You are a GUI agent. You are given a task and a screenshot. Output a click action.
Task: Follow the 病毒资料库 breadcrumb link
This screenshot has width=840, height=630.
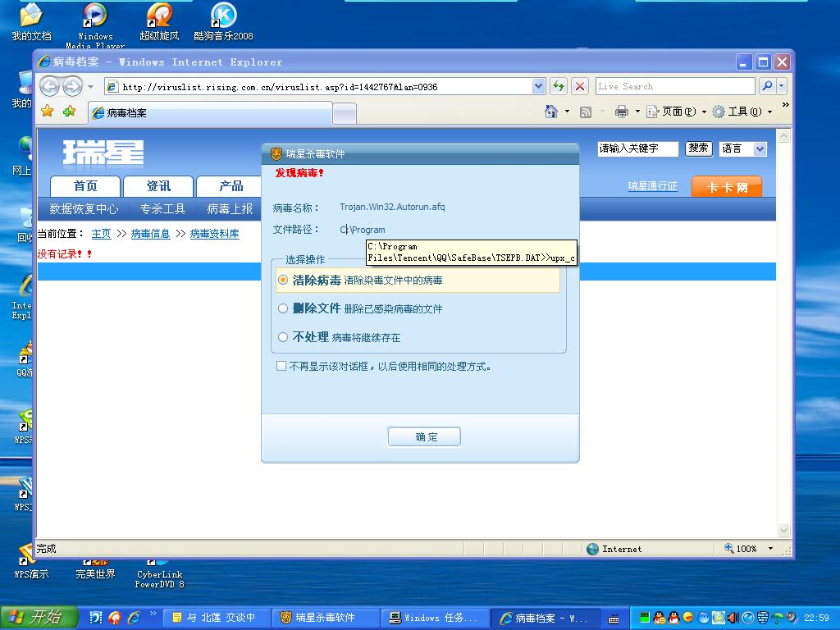(x=214, y=234)
